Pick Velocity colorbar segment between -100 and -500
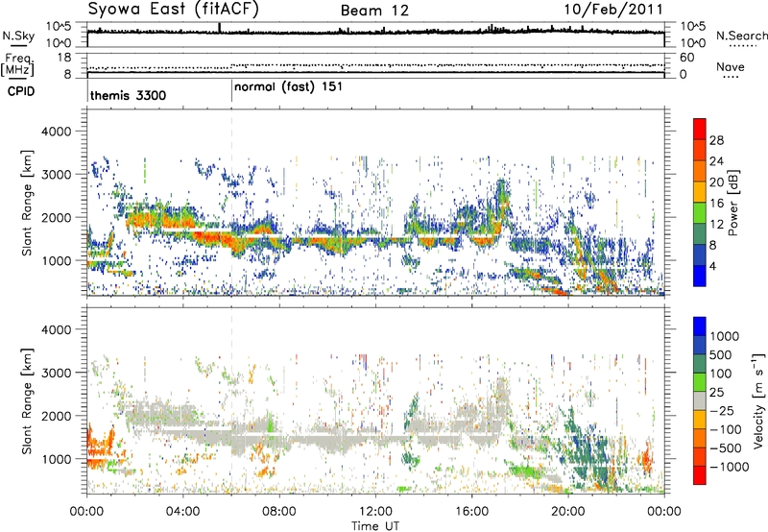The width and height of the screenshot is (768, 532). tap(700, 439)
